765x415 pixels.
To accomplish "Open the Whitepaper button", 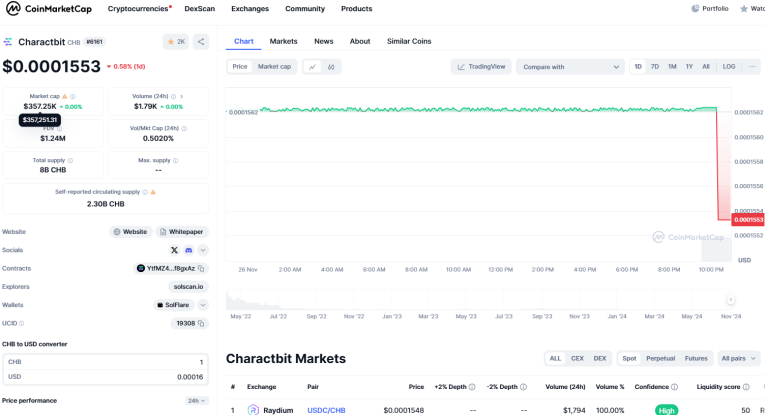I will click(x=182, y=232).
